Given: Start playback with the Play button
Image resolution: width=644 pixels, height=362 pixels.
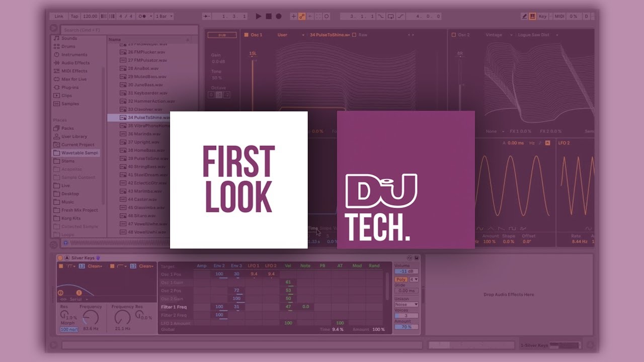Looking at the screenshot, I should [259, 16].
